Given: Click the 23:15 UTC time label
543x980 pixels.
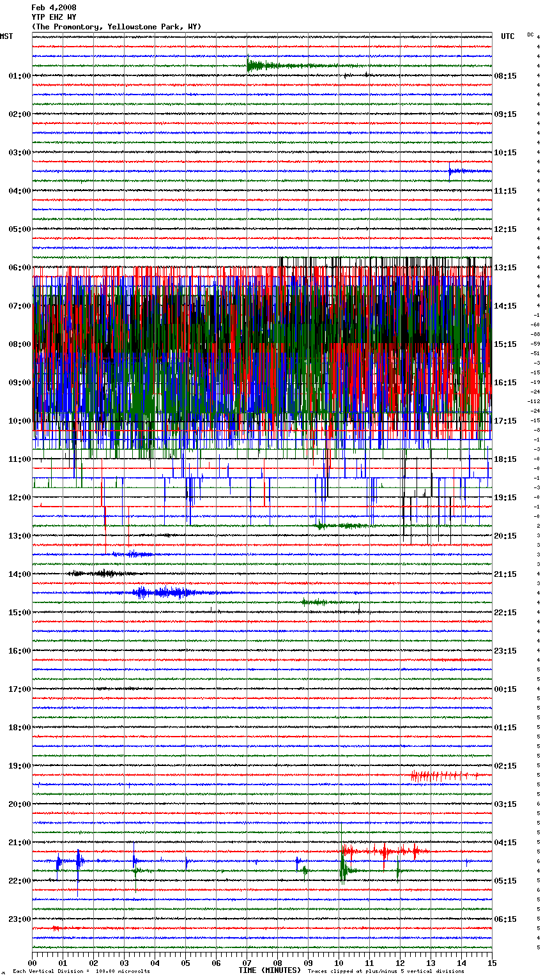Looking at the screenshot, I should pyautogui.click(x=505, y=651).
